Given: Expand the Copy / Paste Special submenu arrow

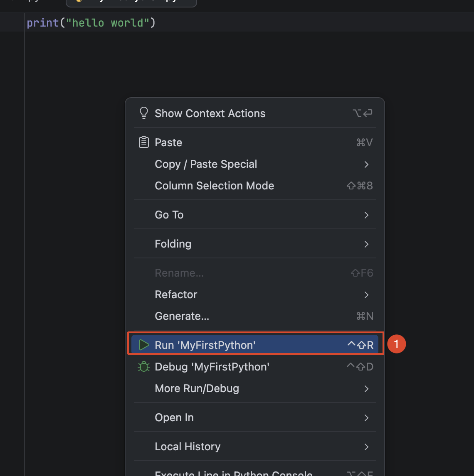Looking at the screenshot, I should (x=366, y=164).
